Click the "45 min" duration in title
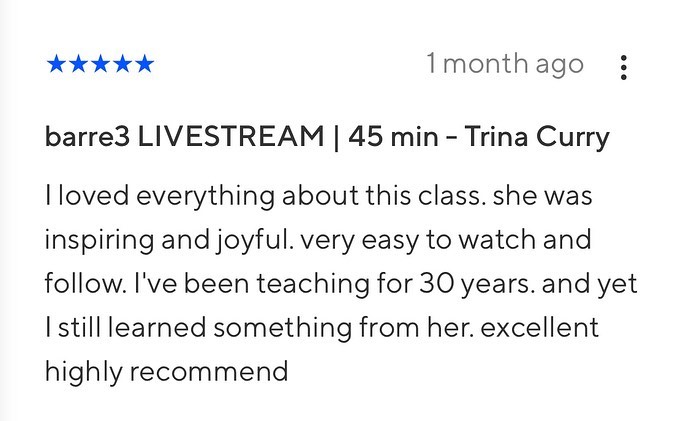Viewport: 689px width, 421px height. [393, 137]
